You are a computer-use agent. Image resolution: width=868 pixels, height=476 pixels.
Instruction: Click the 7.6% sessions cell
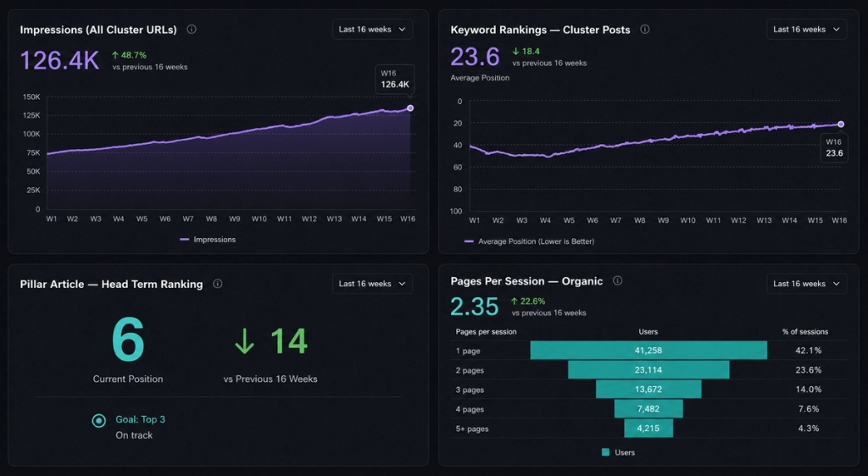[x=808, y=408]
